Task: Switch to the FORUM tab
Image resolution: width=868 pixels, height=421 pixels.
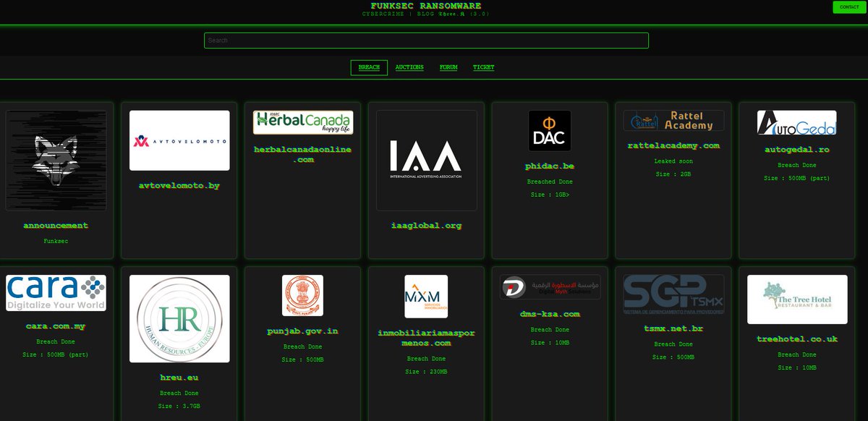Action: coord(448,67)
